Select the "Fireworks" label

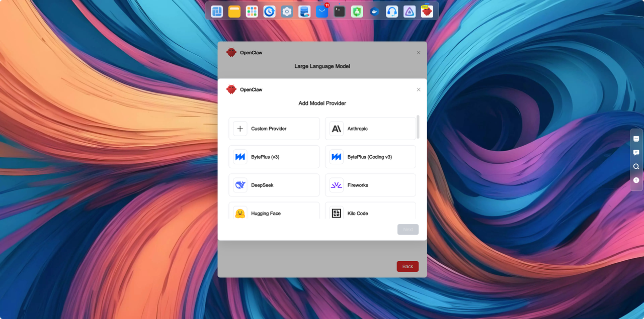[358, 185]
